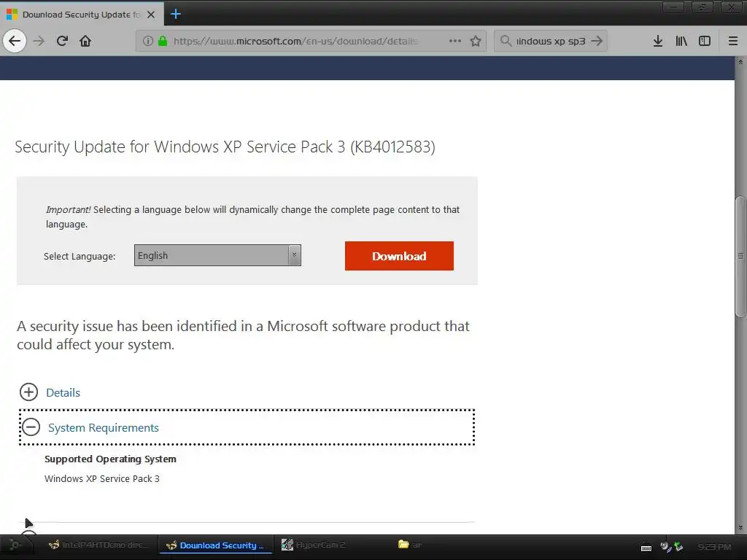Show site information icon
Image resolution: width=747 pixels, height=560 pixels.
[148, 41]
